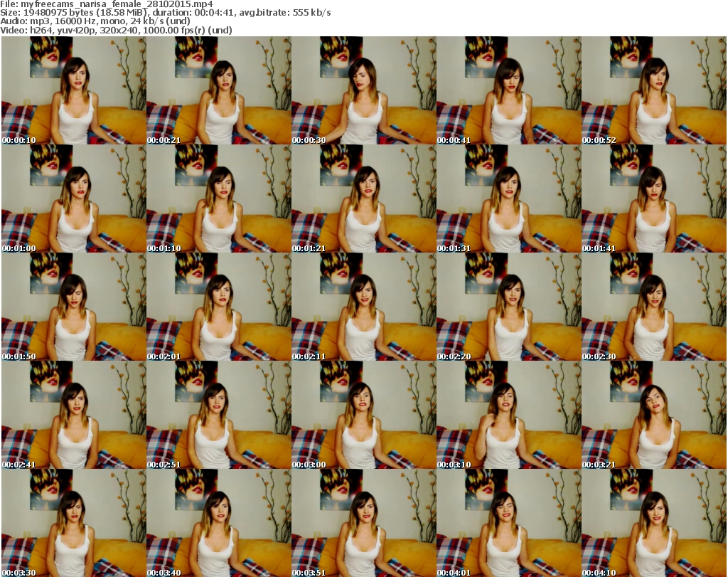Select the thumbnail frame at 00:02:01
Viewport: 728px width, 577px height.
click(219, 307)
